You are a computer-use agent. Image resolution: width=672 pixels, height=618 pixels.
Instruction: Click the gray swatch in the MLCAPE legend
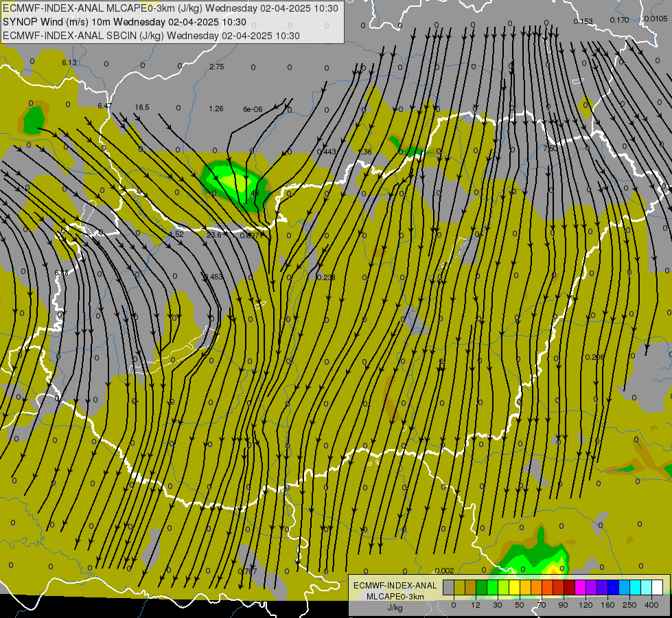click(449, 587)
